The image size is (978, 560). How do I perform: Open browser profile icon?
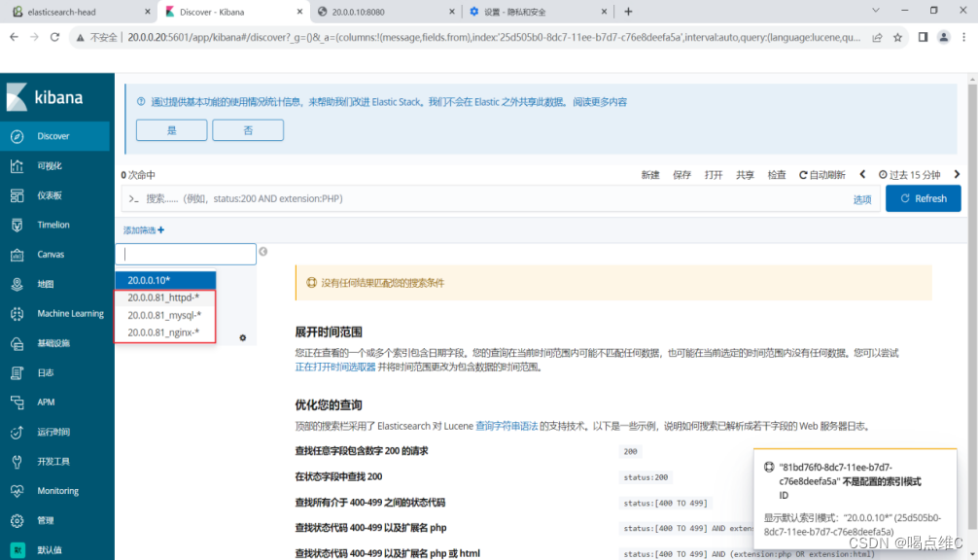[x=944, y=37]
